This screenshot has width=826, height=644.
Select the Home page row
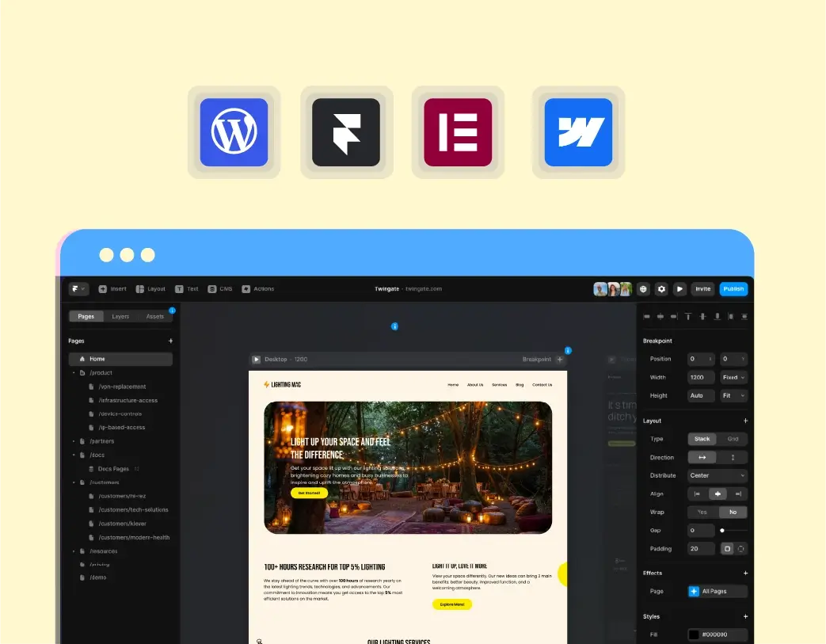120,359
